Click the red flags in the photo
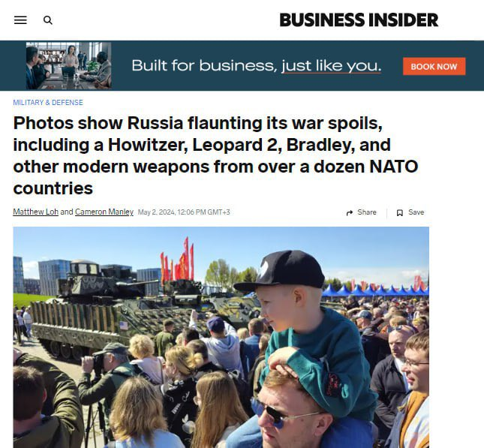484x448 pixels. pyautogui.click(x=178, y=261)
